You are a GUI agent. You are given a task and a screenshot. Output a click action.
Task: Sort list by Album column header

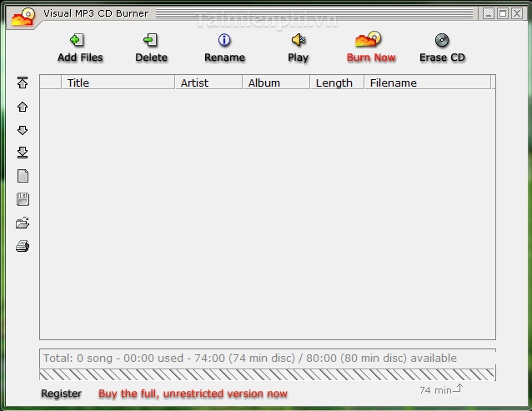click(x=276, y=83)
